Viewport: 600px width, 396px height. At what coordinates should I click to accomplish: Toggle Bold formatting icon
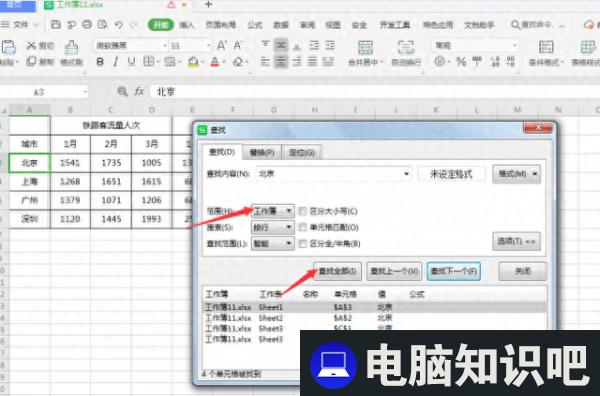pyautogui.click(x=100, y=62)
